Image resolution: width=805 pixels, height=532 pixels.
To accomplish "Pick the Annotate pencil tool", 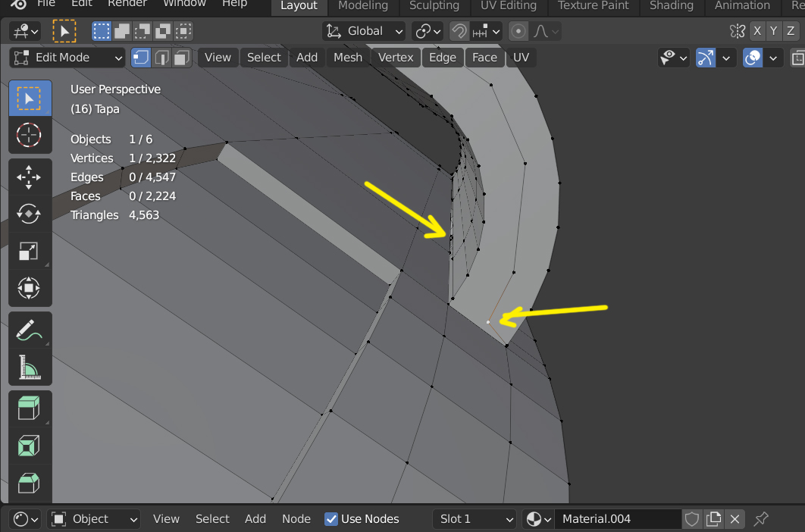I will (x=30, y=330).
